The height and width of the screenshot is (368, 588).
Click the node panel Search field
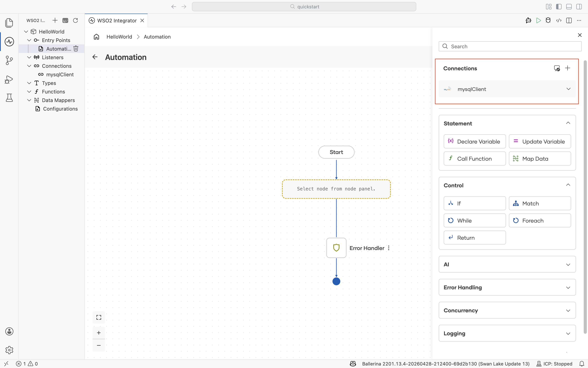[510, 47]
